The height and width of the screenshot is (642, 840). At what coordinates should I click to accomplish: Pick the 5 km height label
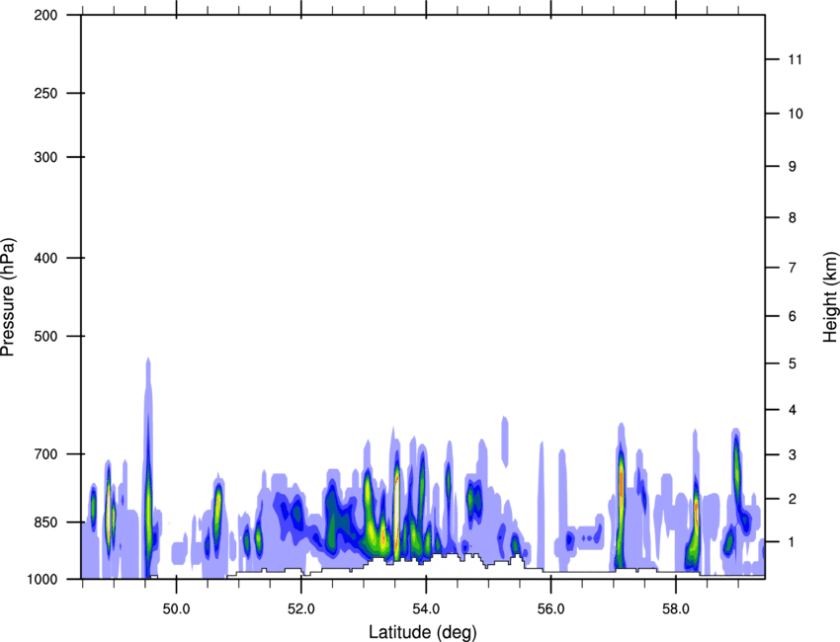(793, 363)
